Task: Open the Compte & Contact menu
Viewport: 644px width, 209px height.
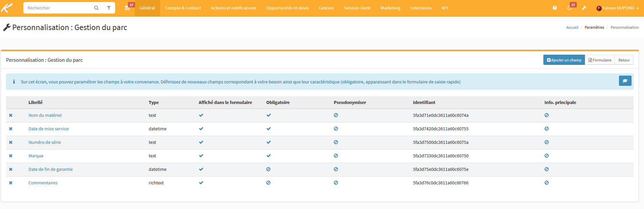Action: (183, 8)
